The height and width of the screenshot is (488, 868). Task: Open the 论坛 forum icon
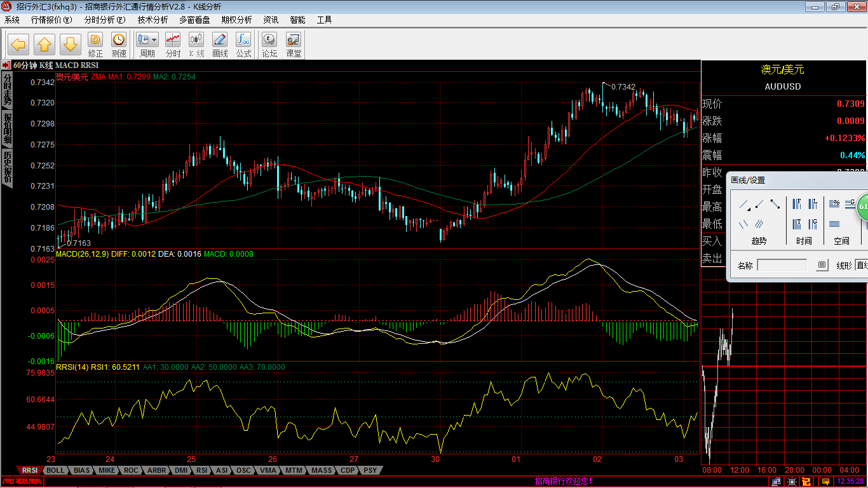point(269,44)
